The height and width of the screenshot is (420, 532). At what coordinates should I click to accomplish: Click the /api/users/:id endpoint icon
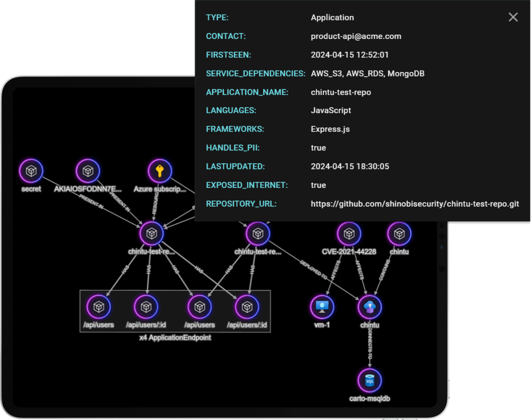(146, 307)
